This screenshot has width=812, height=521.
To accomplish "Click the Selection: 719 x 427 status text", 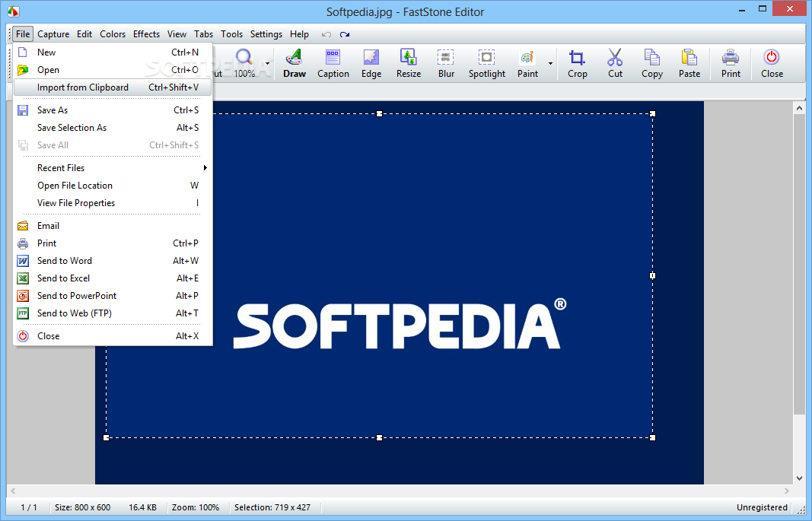I will coord(272,507).
